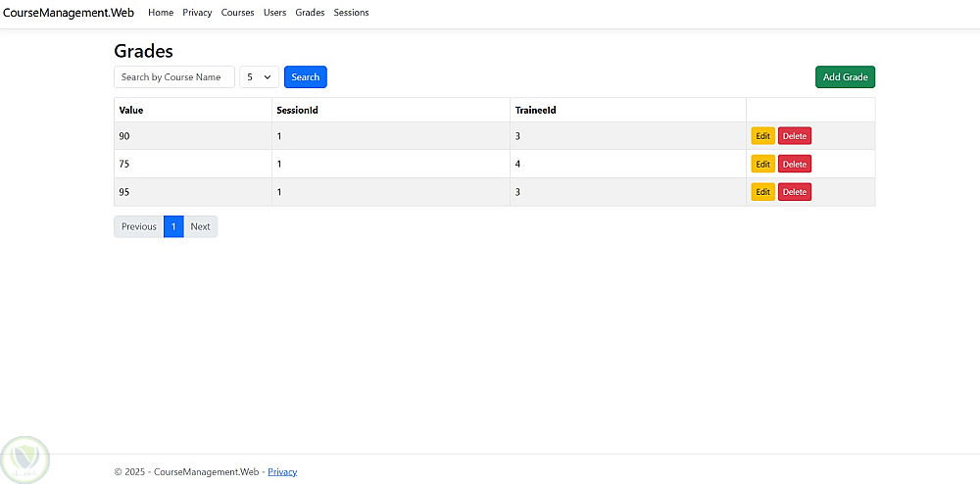
Task: Delete the grade with value 90
Action: pos(795,136)
